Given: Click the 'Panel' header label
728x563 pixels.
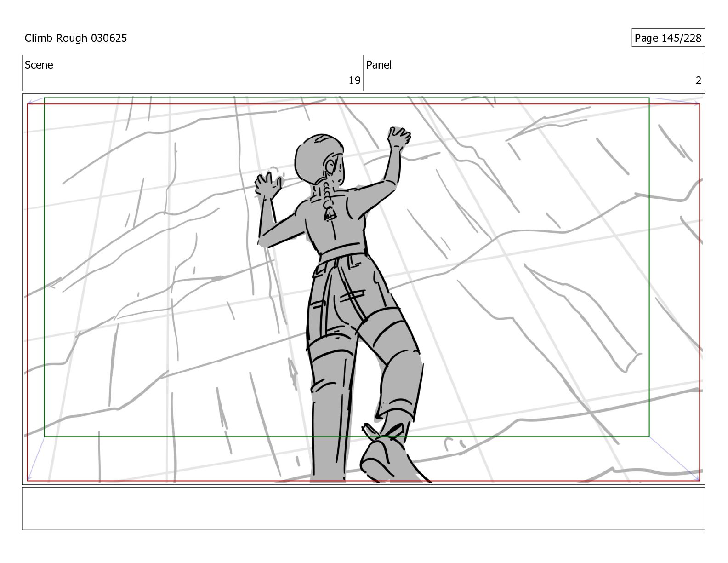Looking at the screenshot, I should pos(379,65).
